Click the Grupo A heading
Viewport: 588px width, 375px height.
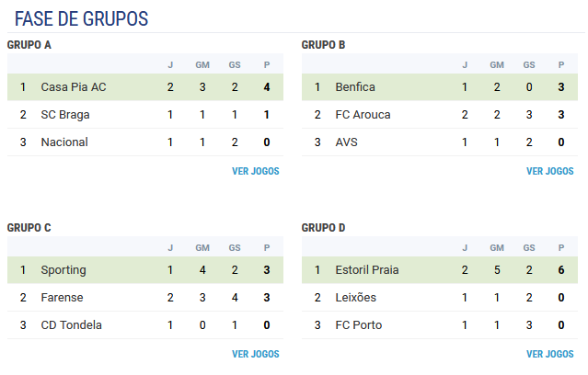29,45
